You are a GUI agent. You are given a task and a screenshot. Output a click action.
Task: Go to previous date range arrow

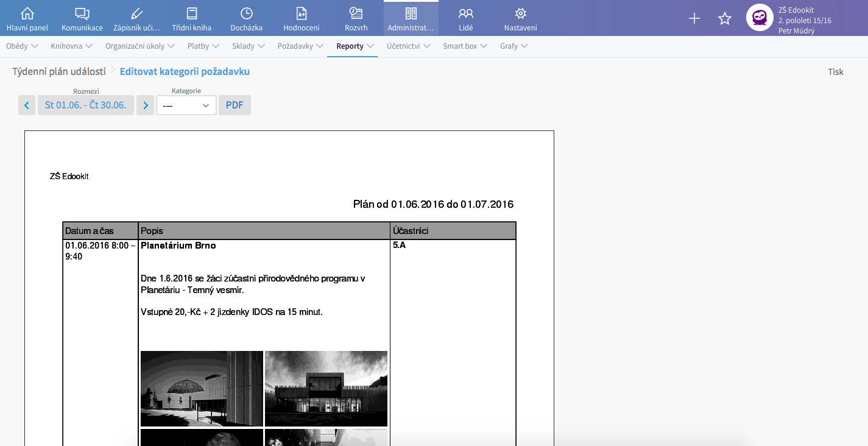pyautogui.click(x=27, y=105)
